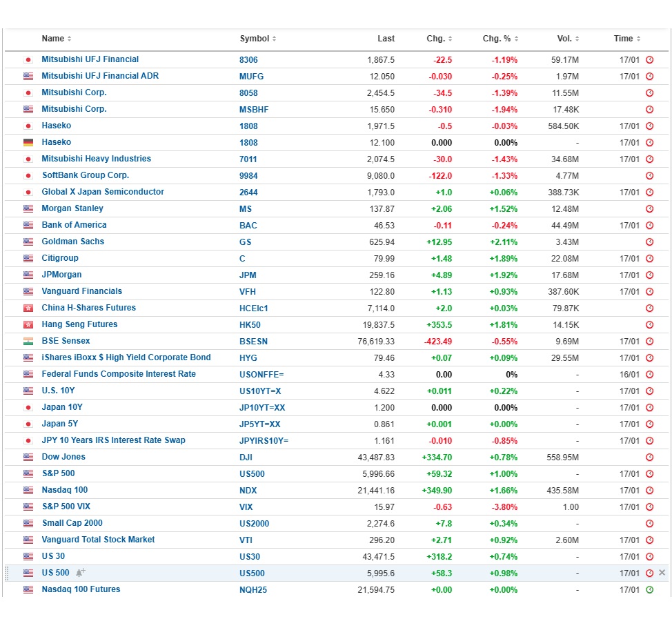This screenshot has width=672, height=619.
Task: Sort the table by Name column
Action: pos(56,39)
